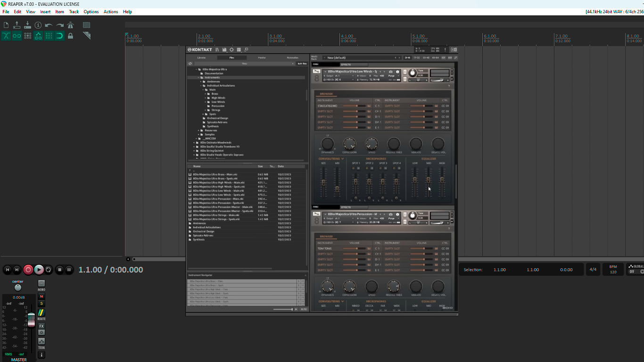
Task: Expand the High Winds folder
Action: click(206, 98)
